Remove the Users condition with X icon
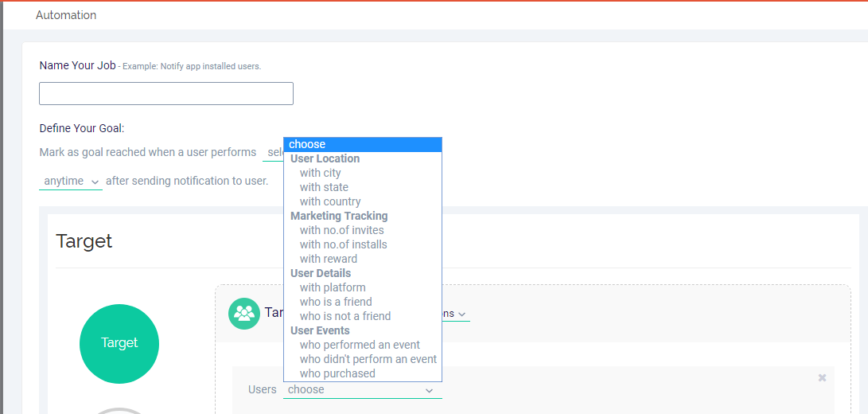Screen dimensions: 868x414 [x=822, y=377]
